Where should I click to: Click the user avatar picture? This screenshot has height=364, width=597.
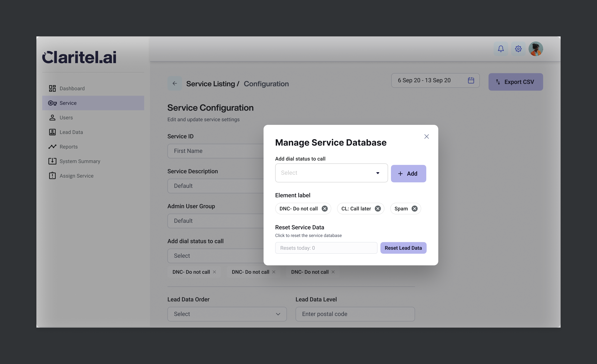tap(535, 49)
